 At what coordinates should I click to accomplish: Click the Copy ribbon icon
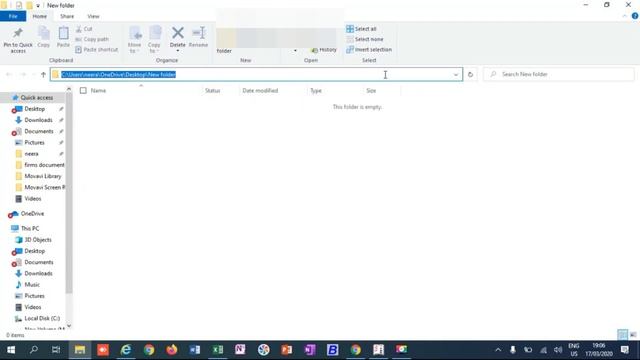coord(44,37)
